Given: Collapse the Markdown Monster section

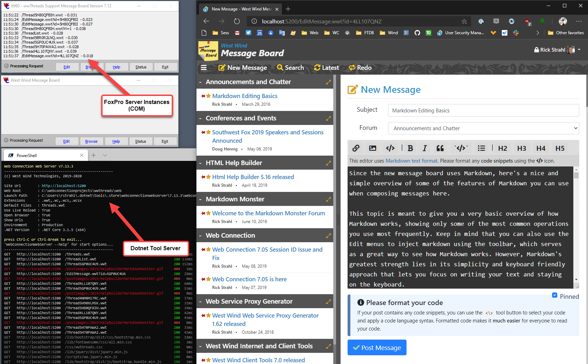Looking at the screenshot, I should [200, 199].
